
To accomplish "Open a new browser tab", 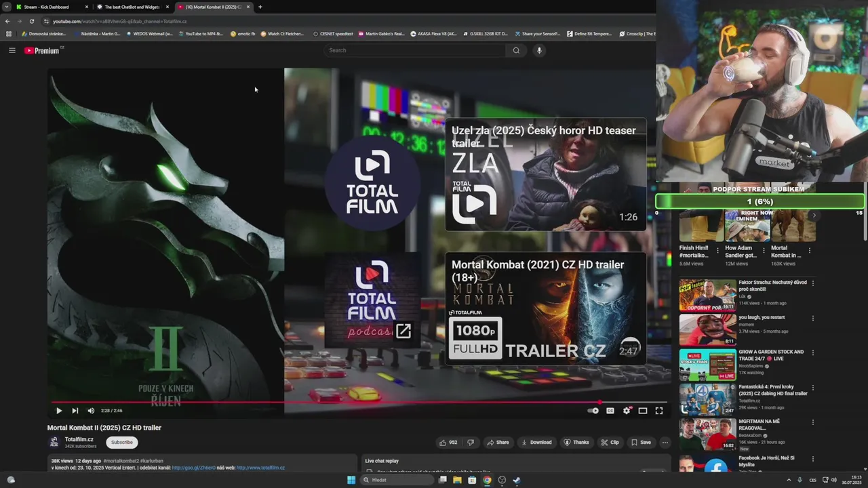I will point(260,7).
